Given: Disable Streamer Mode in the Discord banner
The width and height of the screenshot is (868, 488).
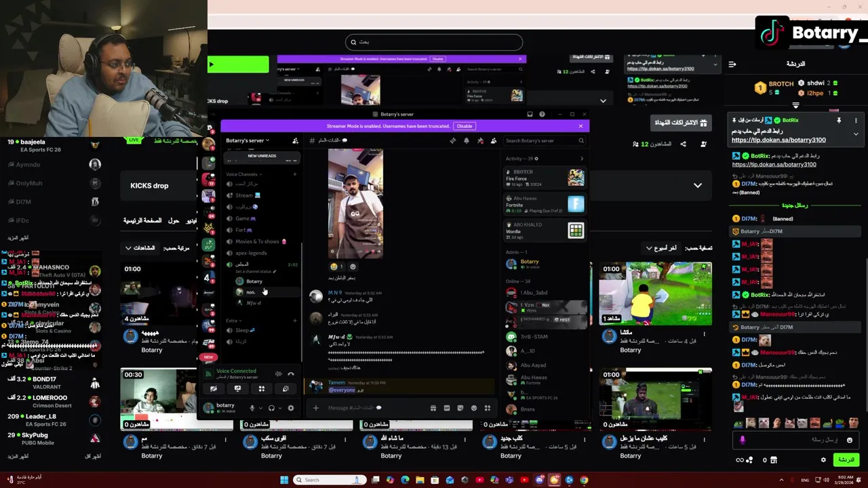Looking at the screenshot, I should pos(464,126).
